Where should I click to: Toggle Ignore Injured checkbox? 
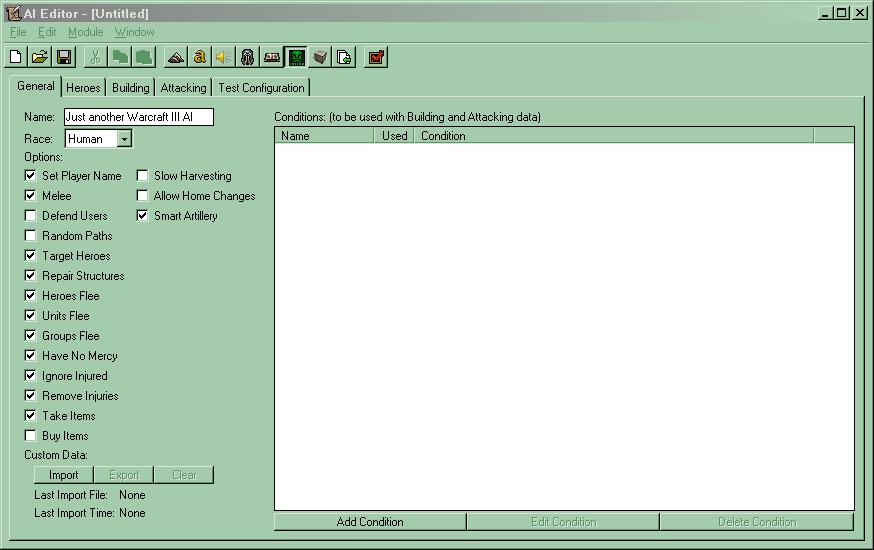[31, 376]
